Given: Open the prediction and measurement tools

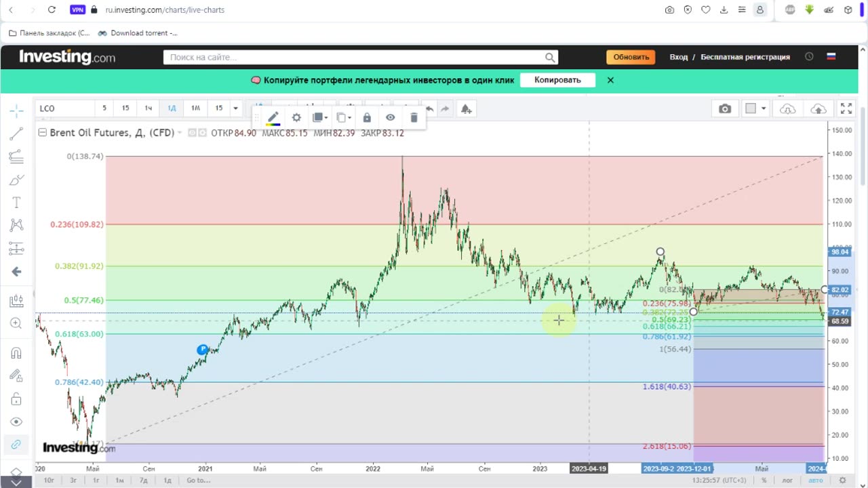Looking at the screenshot, I should tap(17, 248).
